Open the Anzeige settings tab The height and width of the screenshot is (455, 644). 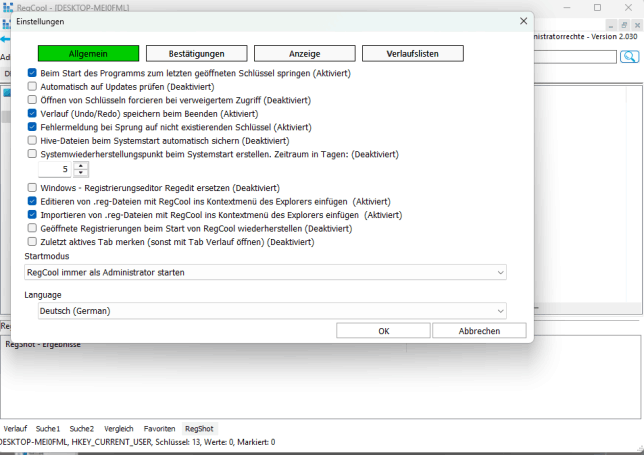click(x=304, y=53)
